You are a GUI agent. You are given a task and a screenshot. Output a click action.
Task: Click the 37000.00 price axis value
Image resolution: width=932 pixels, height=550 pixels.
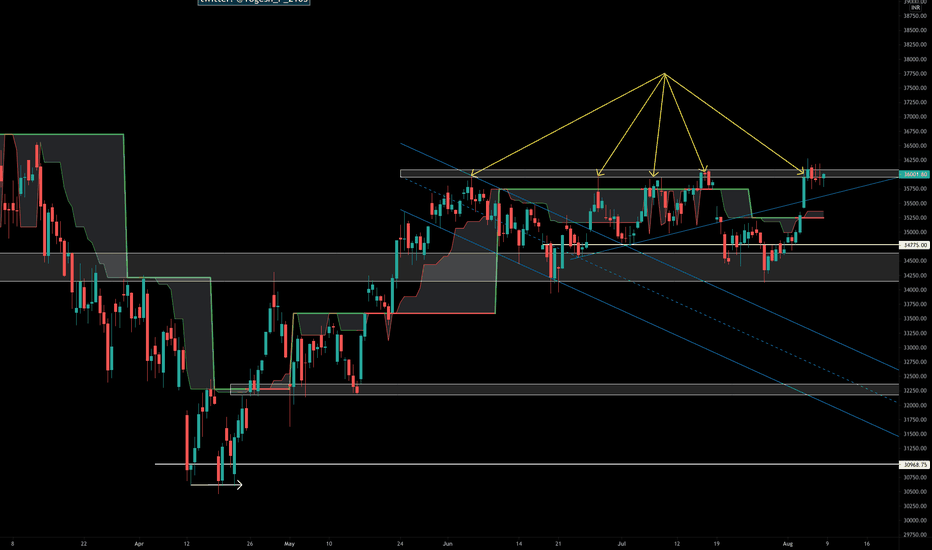point(915,117)
